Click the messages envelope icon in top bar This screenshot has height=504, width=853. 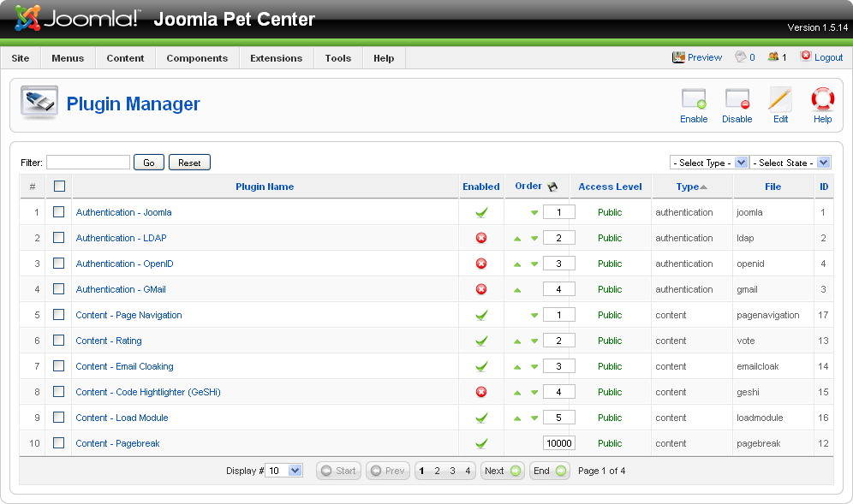pyautogui.click(x=741, y=56)
